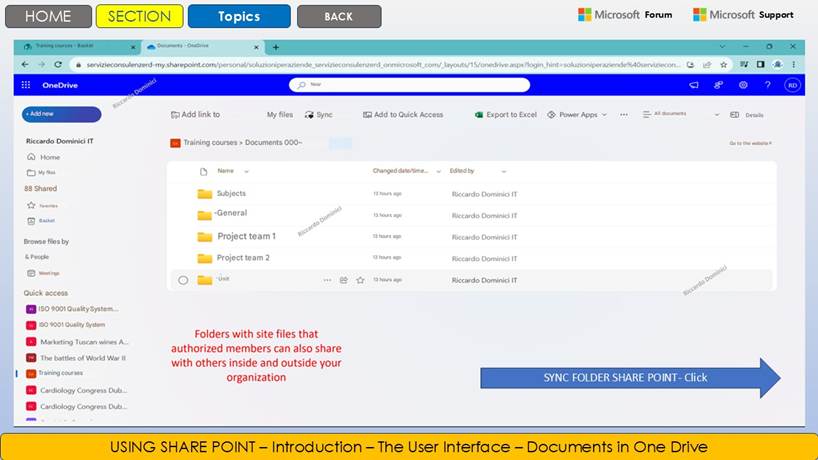The height and width of the screenshot is (460, 818).
Task: Click Export to Excel
Action: (x=506, y=115)
